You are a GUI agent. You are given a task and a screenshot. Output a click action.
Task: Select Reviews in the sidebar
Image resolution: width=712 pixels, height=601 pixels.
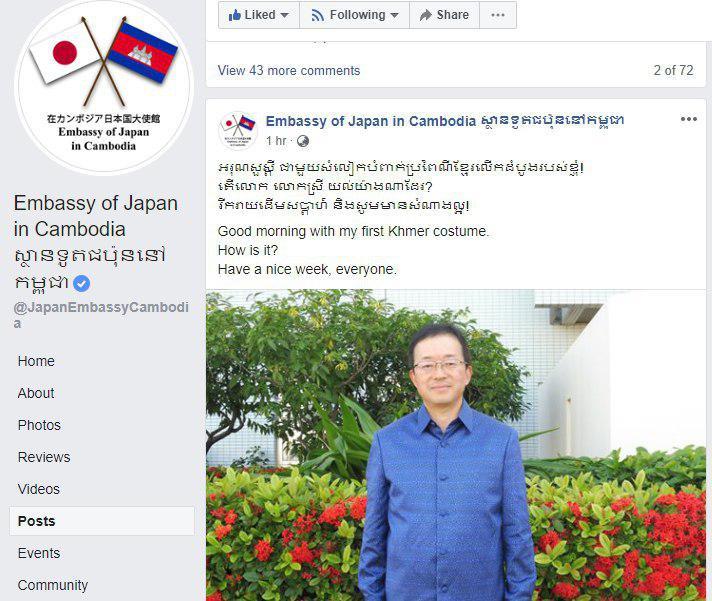[44, 457]
